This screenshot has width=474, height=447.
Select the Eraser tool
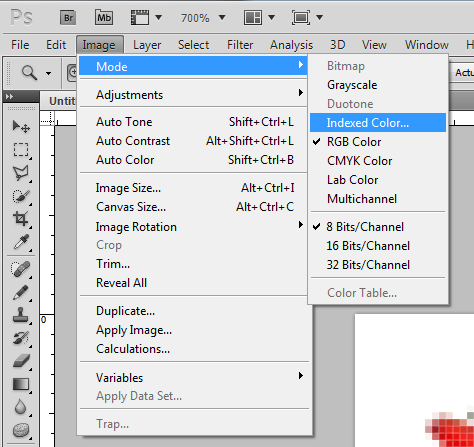[21, 361]
